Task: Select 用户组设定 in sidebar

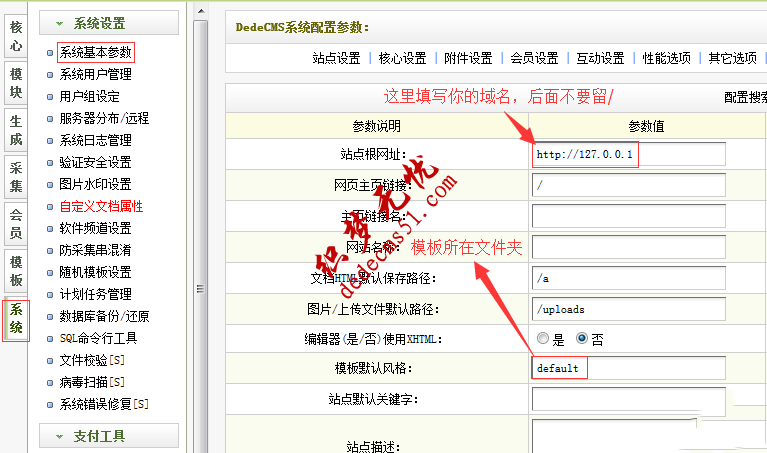Action: click(x=90, y=96)
